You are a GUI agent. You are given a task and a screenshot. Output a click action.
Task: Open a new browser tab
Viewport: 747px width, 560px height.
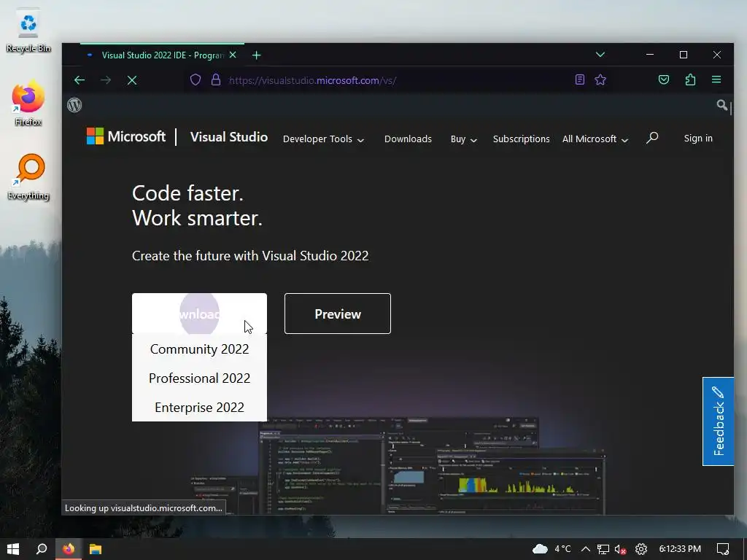[x=256, y=55]
